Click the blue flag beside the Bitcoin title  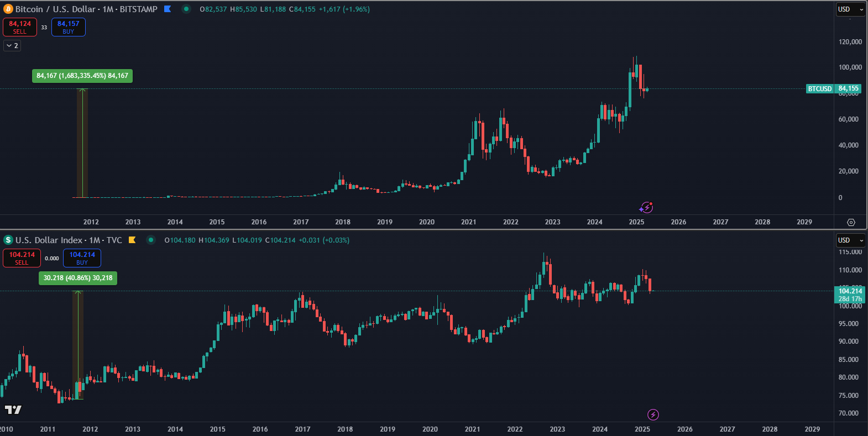click(x=168, y=9)
